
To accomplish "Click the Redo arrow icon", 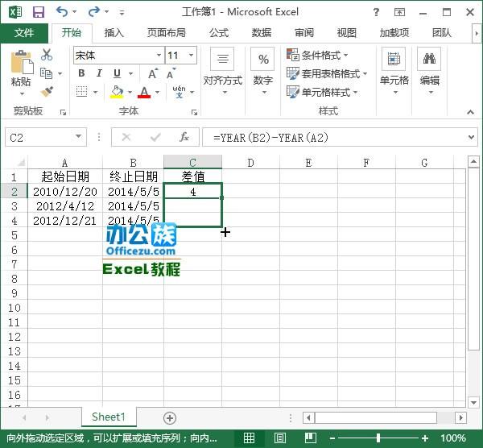I will point(93,12).
